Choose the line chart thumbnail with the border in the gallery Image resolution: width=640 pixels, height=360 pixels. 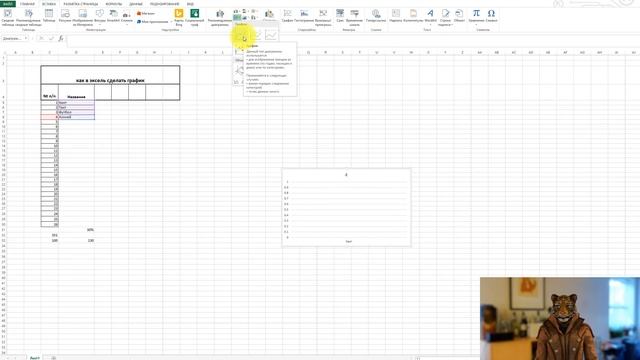pos(271,36)
